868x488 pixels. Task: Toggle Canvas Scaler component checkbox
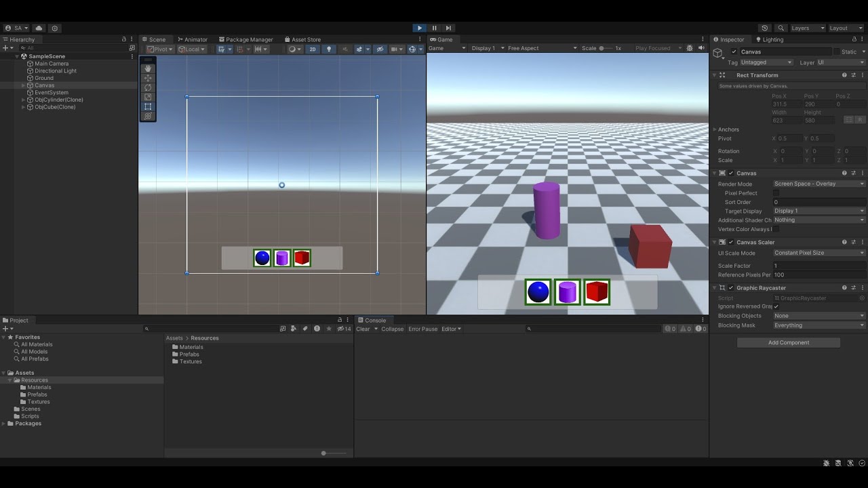tap(730, 242)
